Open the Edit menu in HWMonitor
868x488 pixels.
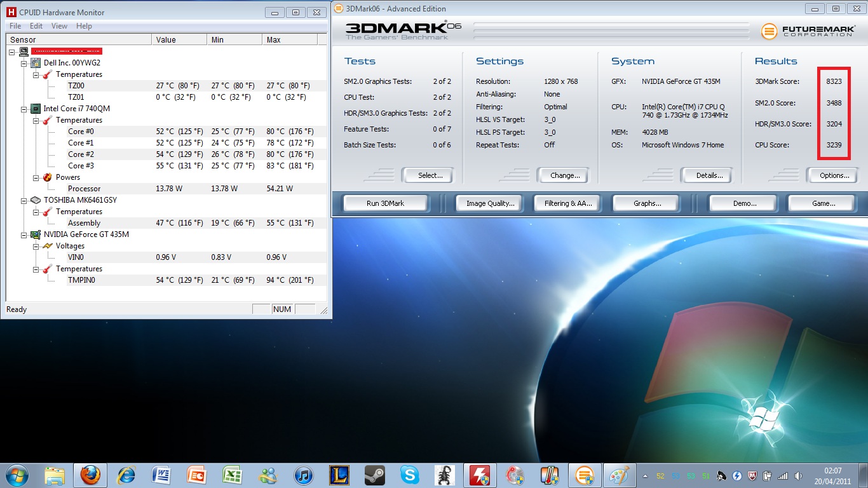36,26
